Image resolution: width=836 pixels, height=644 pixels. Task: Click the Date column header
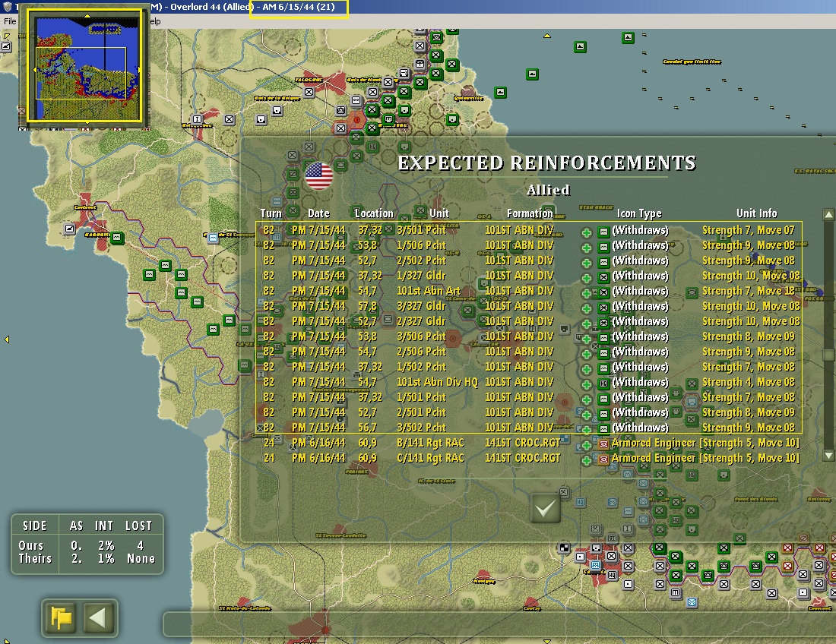(x=318, y=213)
